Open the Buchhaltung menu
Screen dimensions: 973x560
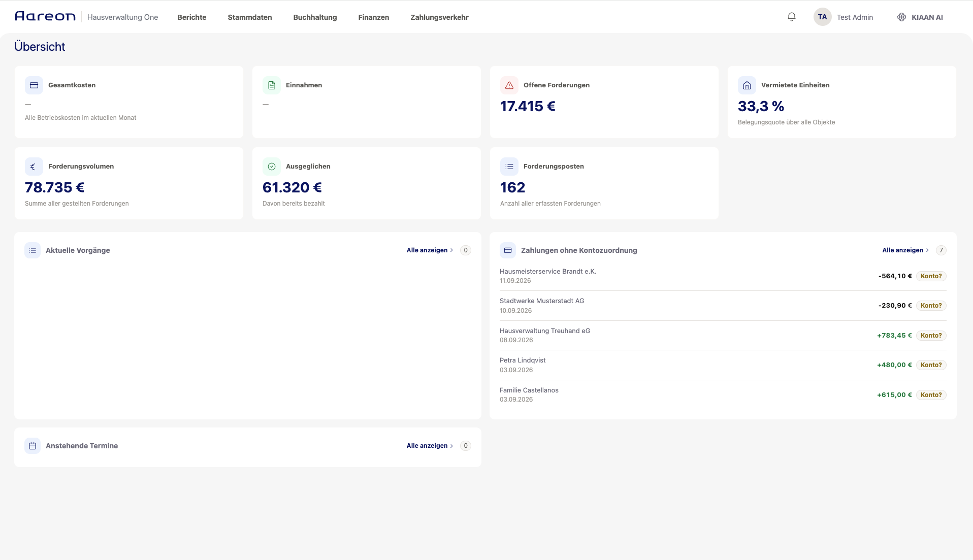315,17
